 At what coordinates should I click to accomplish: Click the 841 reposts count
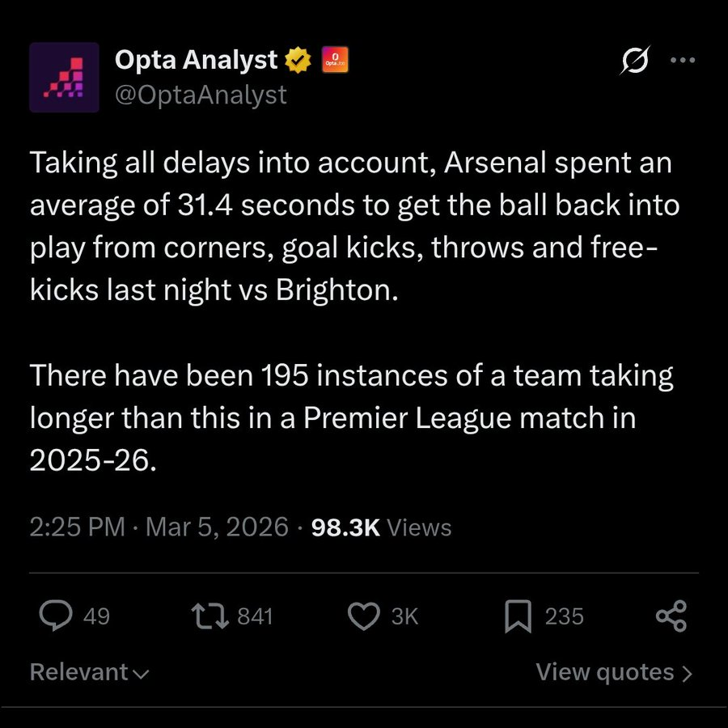tap(255, 616)
